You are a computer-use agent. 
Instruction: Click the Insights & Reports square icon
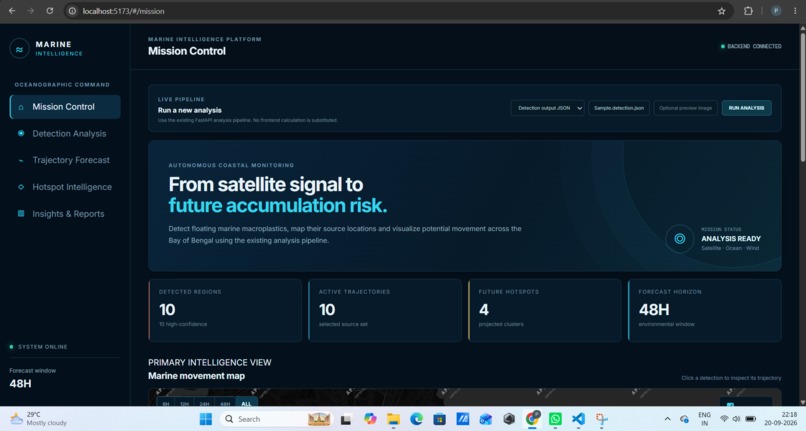click(21, 213)
